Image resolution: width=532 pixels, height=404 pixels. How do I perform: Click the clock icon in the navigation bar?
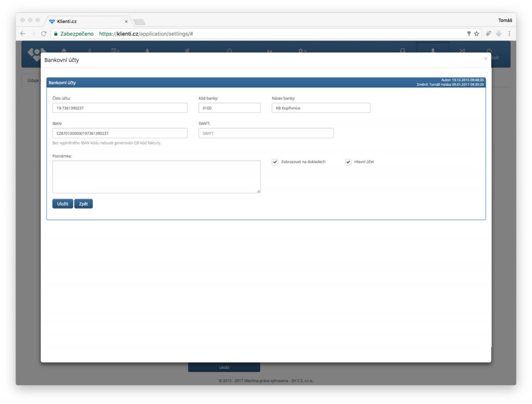[x=229, y=50]
